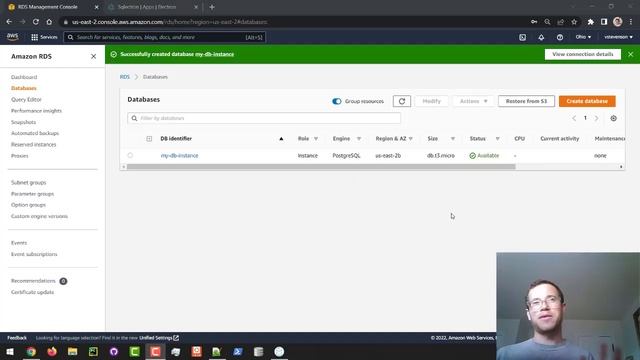The image size is (640, 360).
Task: Click Feedback in footer
Action: click(17, 338)
